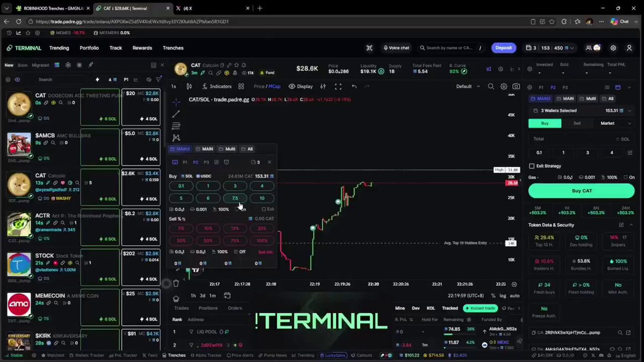
Task: Toggle the eye visibility icon in trenches panel
Action: pyautogui.click(x=17, y=79)
